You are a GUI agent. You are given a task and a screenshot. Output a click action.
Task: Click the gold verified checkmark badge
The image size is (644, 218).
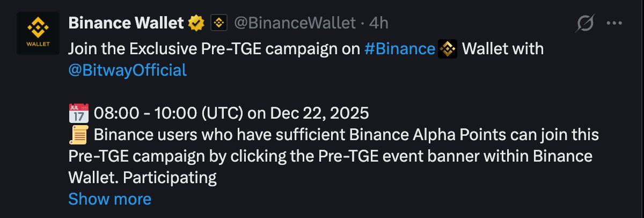click(196, 23)
